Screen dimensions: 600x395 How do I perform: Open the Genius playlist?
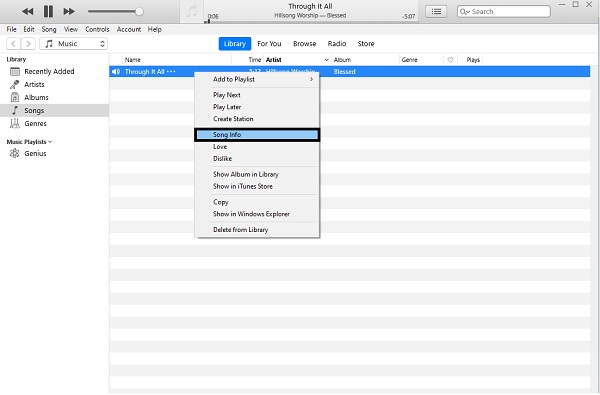tap(54, 153)
